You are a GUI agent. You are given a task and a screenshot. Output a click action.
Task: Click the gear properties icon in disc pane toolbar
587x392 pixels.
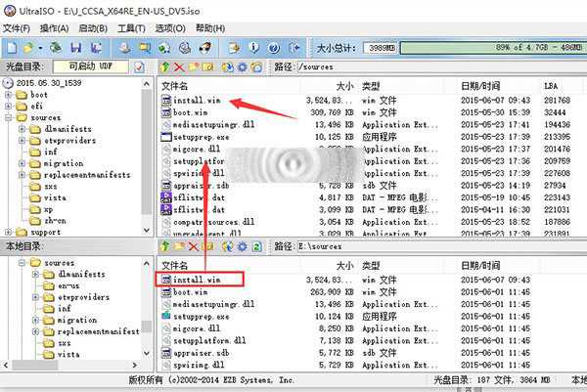(243, 66)
